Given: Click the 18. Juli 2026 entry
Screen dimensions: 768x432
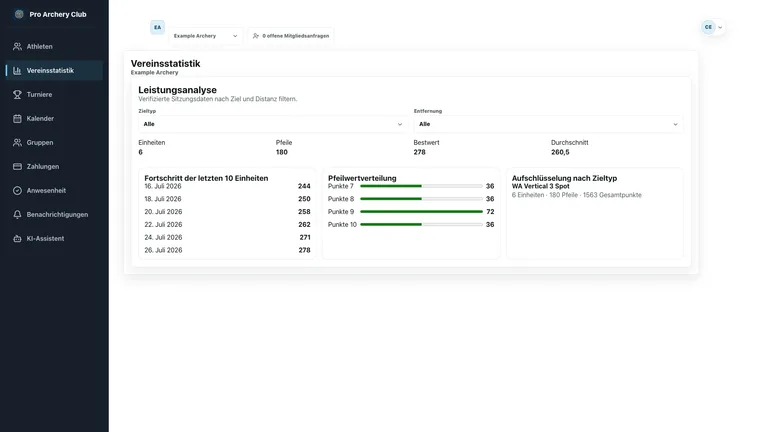Looking at the screenshot, I should pos(227,199).
